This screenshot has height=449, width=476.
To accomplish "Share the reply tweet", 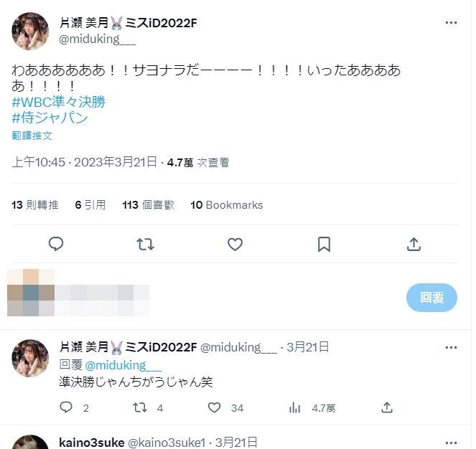I will [387, 407].
